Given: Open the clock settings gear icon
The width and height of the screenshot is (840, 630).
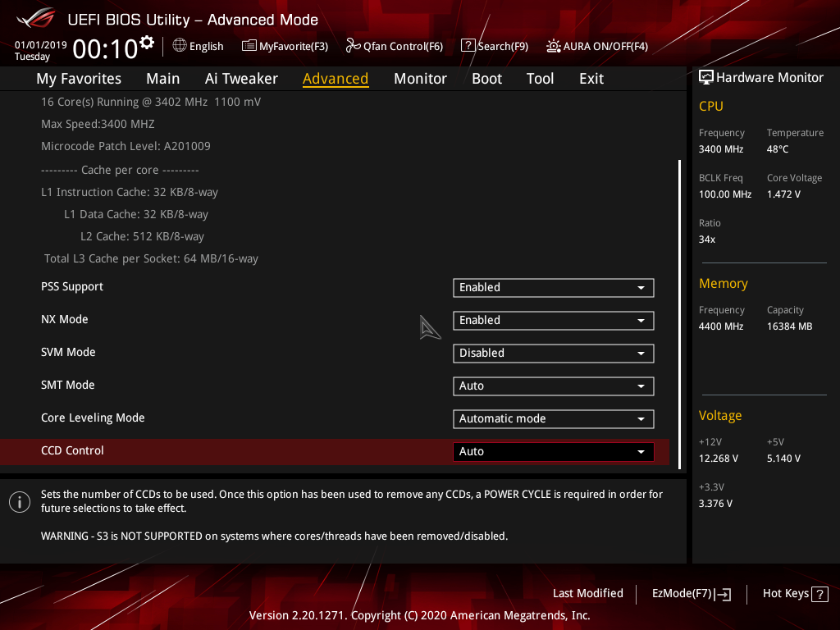Looking at the screenshot, I should 147,43.
